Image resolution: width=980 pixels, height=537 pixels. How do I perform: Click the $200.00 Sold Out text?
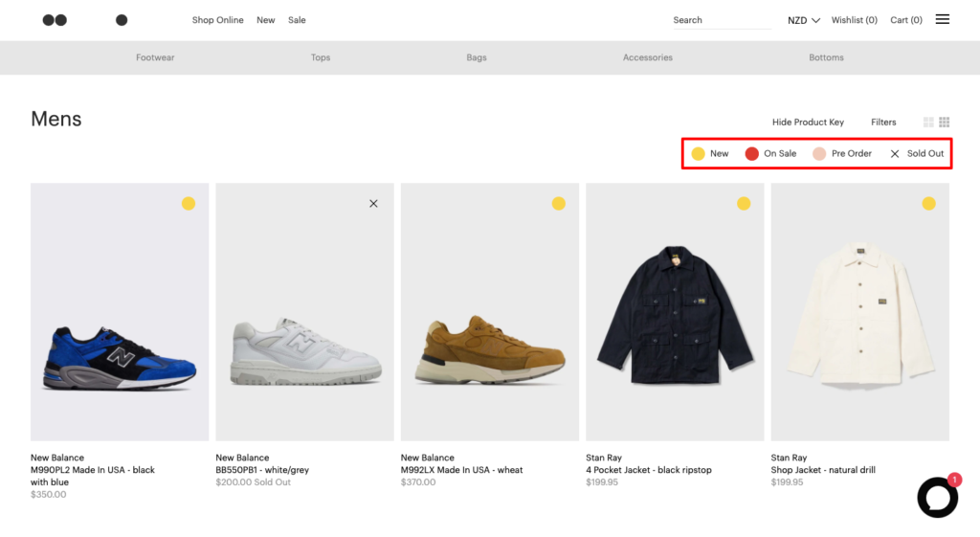click(253, 482)
